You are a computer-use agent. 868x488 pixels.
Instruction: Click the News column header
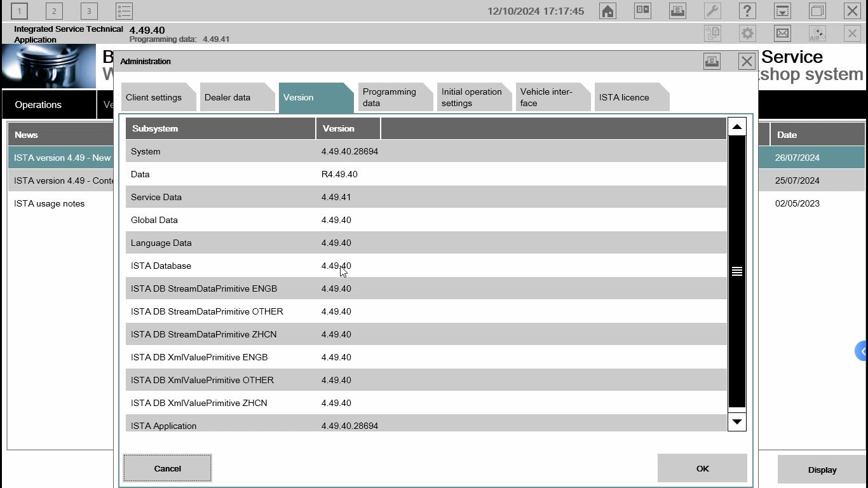60,135
